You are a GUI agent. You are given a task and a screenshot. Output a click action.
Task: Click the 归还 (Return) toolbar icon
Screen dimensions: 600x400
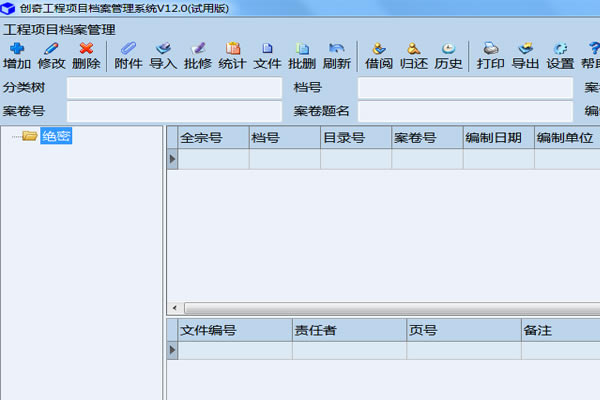pyautogui.click(x=413, y=55)
